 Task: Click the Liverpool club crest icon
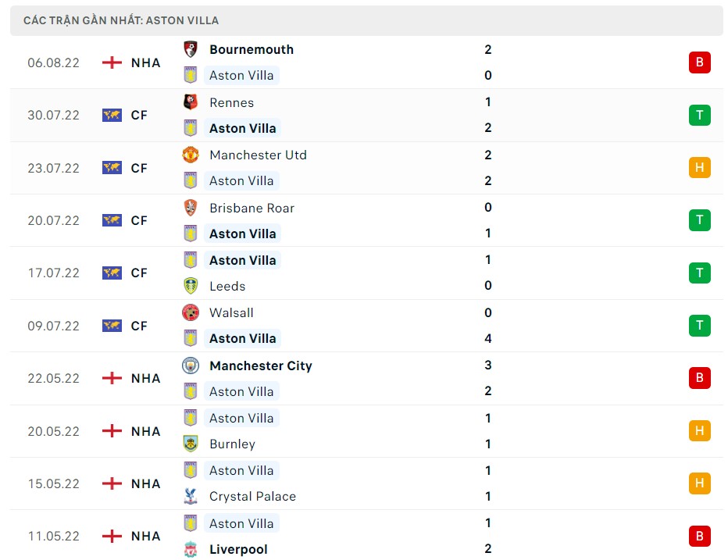(190, 549)
